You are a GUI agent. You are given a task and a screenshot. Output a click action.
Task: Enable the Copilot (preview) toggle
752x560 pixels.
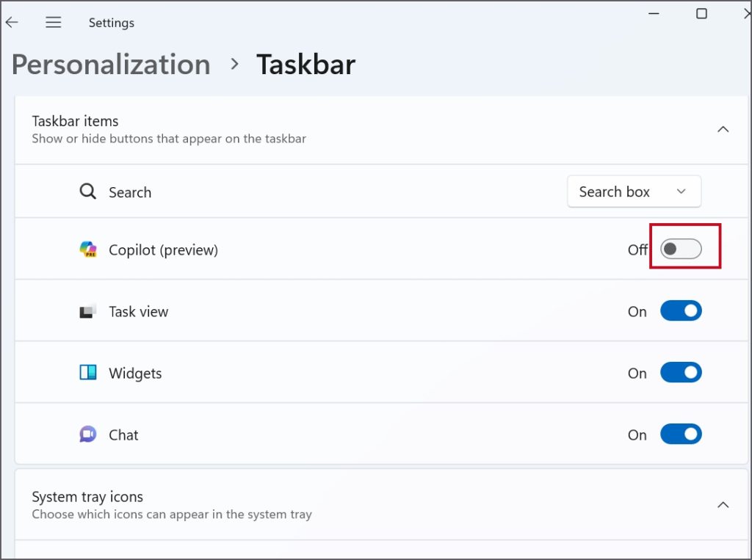(x=681, y=250)
